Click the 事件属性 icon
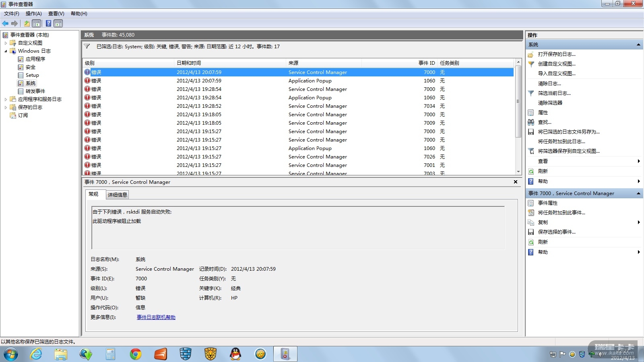Image resolution: width=644 pixels, height=362 pixels. click(x=531, y=203)
